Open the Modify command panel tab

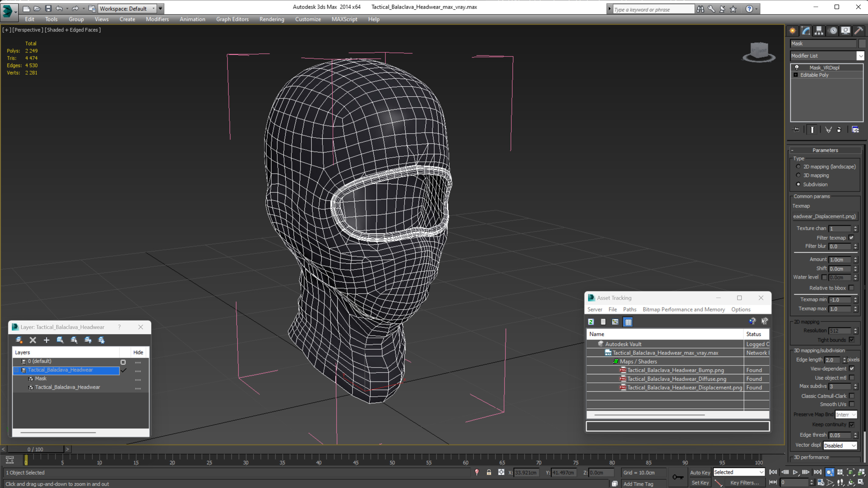806,31
